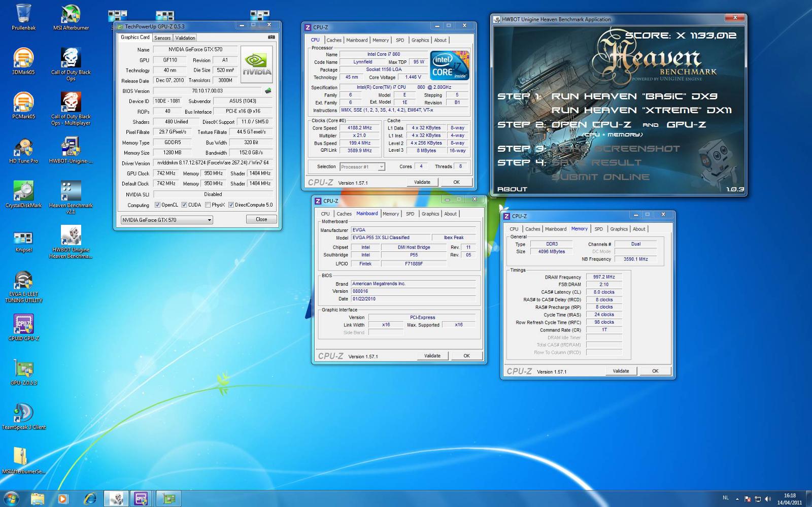This screenshot has width=812, height=507.
Task: Open the HWBOT-Unigine installer icon
Action: 71,150
